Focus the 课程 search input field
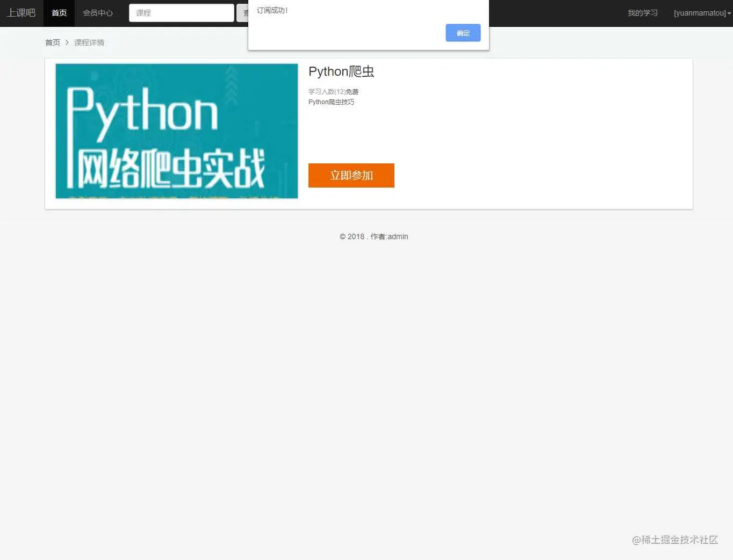733x560 pixels. [x=182, y=13]
